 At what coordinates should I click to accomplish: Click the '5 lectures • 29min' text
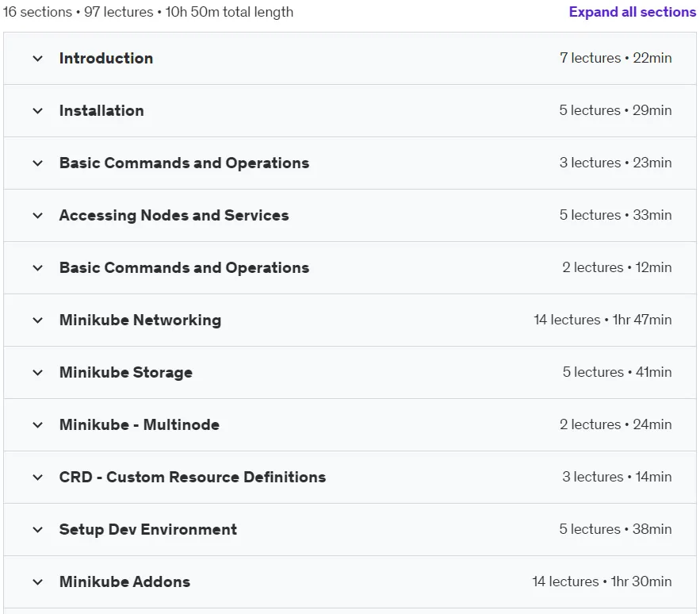[x=616, y=110]
